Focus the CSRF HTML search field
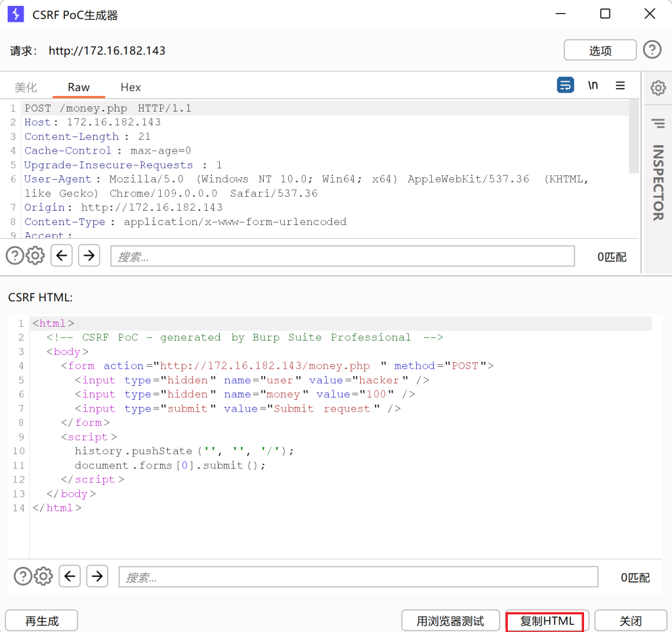Screen dimensions: 672x632 358,577
